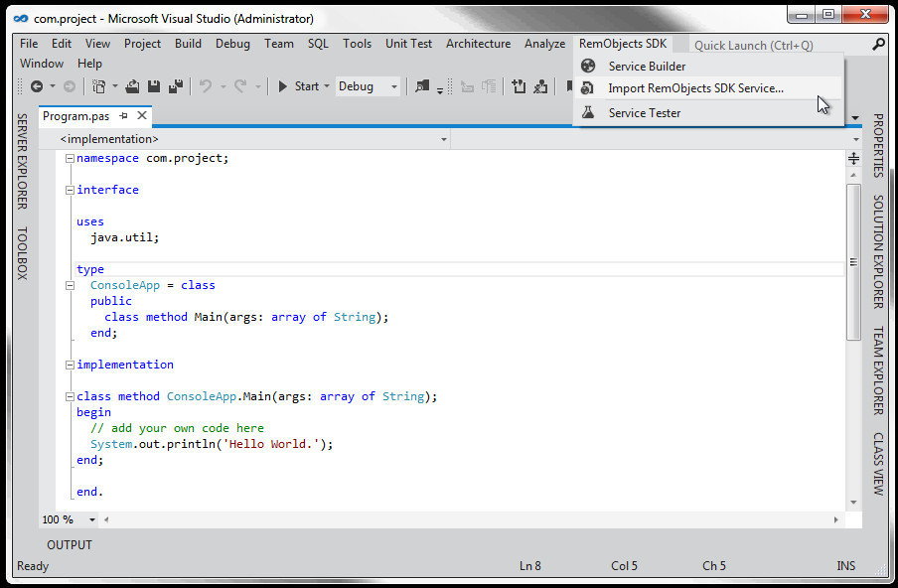Open the Server Explorer side panel
Image resolution: width=898 pixels, height=588 pixels.
22,161
